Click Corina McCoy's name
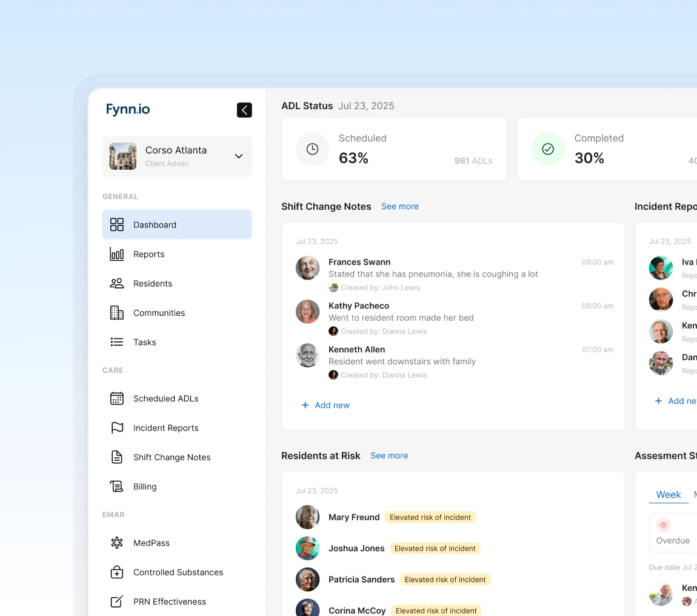This screenshot has height=616, width=697. click(x=357, y=611)
